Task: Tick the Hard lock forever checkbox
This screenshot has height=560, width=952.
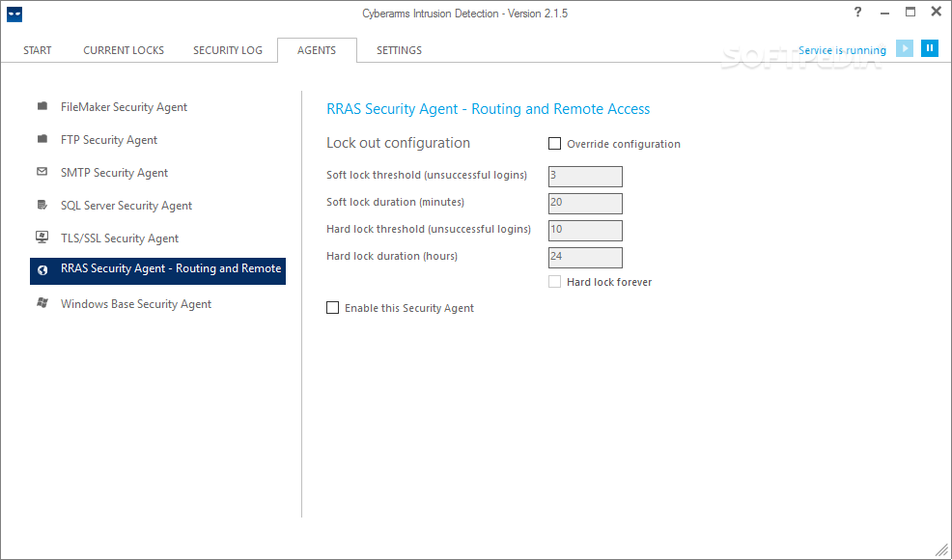Action: pos(554,282)
